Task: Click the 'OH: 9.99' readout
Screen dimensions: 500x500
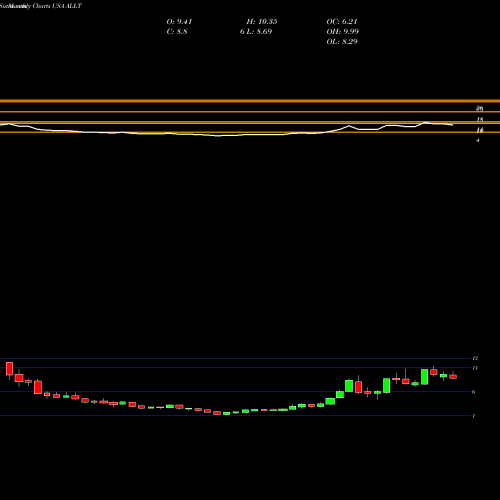Action: (x=343, y=32)
